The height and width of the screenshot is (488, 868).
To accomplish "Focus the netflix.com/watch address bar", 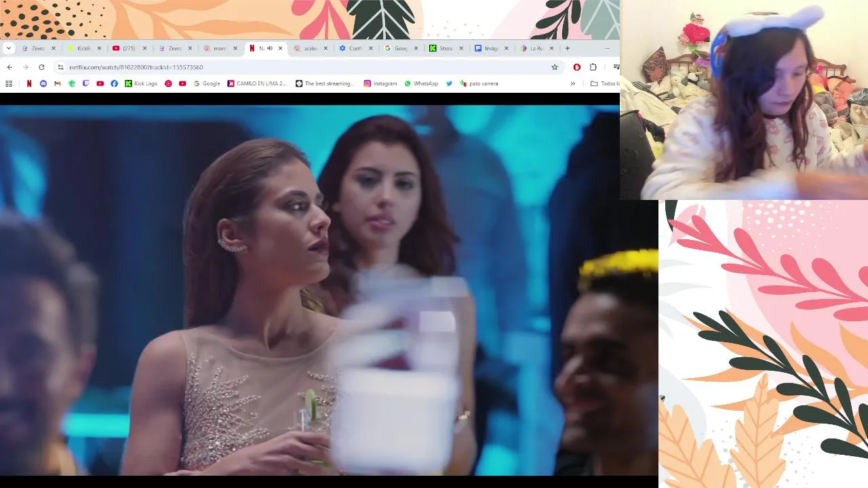I will (x=308, y=67).
